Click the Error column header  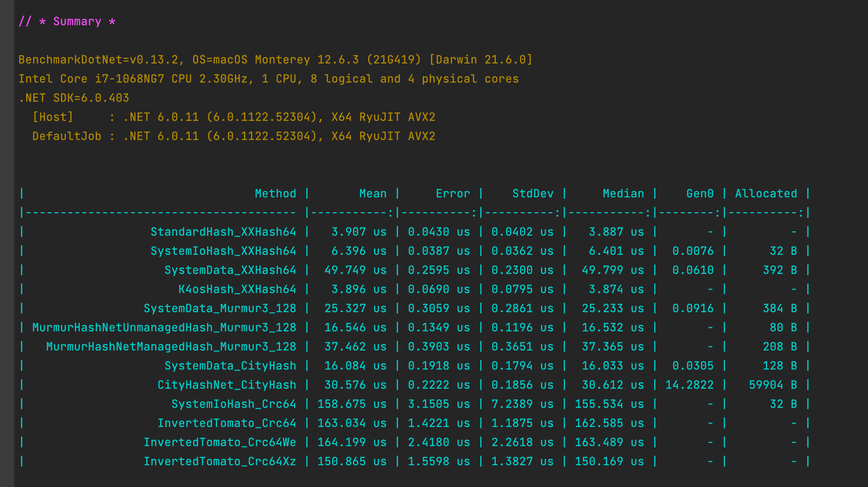click(x=453, y=194)
